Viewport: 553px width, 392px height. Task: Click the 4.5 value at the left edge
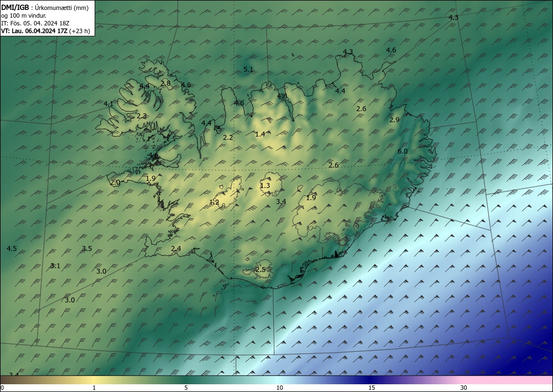pos(12,249)
